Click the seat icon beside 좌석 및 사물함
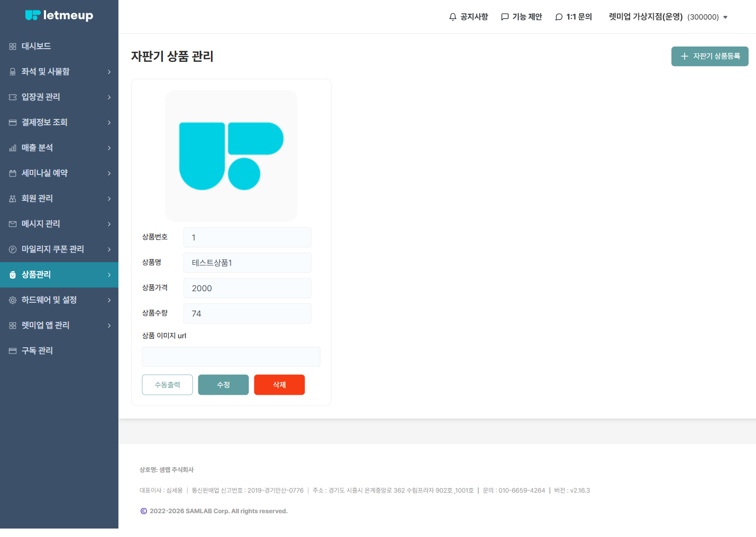 tap(13, 72)
